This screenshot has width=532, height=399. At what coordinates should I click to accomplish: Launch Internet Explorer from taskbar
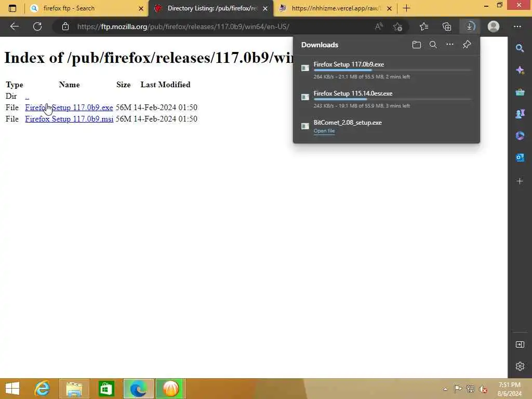43,389
